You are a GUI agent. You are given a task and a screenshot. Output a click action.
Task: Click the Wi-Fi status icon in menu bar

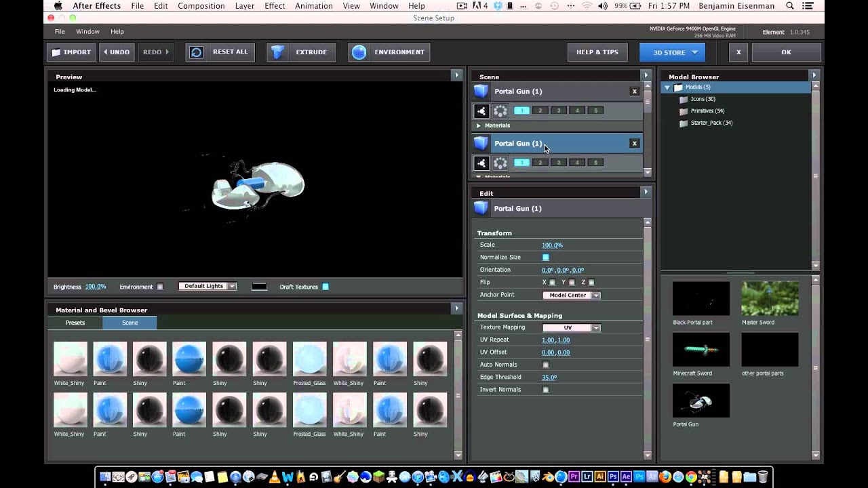pyautogui.click(x=586, y=6)
